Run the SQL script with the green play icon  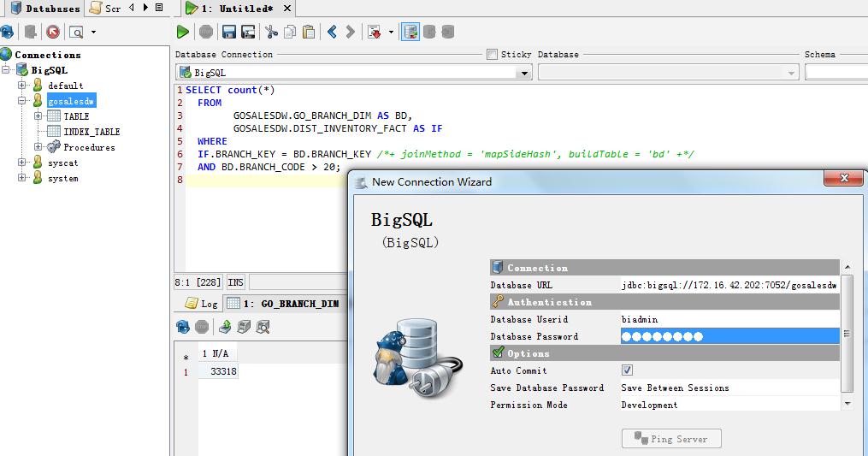click(x=183, y=33)
